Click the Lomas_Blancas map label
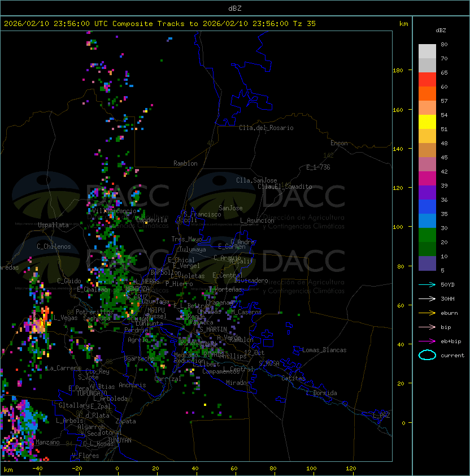This screenshot has height=476, width=470. click(x=324, y=350)
